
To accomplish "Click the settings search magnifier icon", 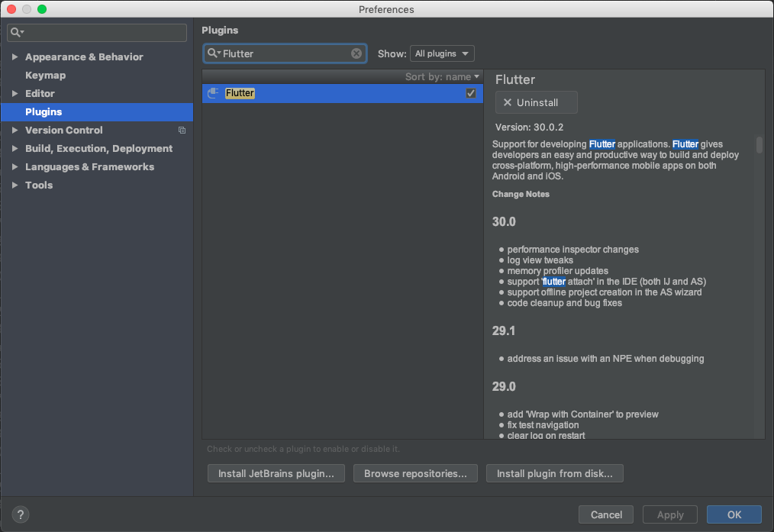I will click(18, 33).
